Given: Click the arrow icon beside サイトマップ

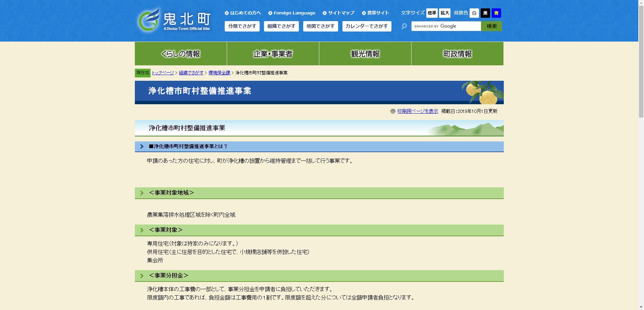Looking at the screenshot, I should click(324, 13).
